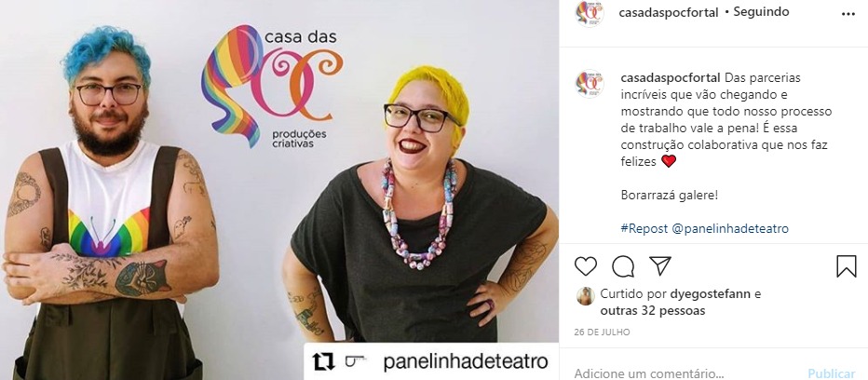Open the #Repost hashtag
Image resolution: width=868 pixels, height=380 pixels.
(644, 229)
